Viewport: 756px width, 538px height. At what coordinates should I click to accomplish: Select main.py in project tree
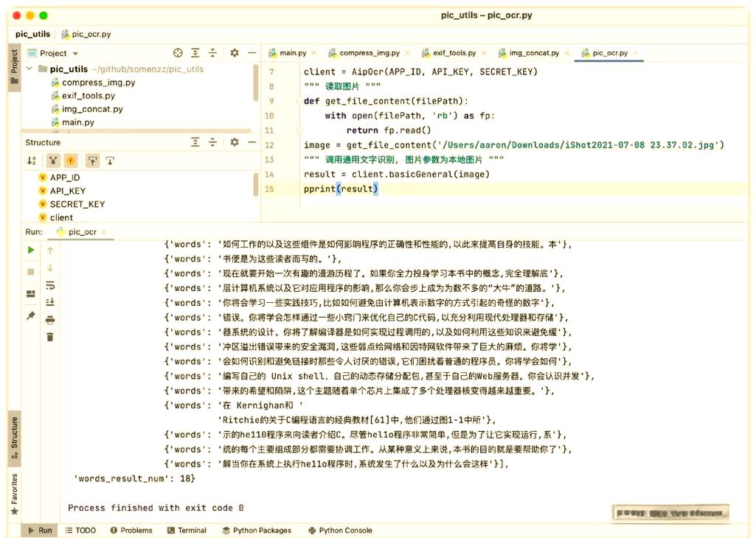(73, 122)
